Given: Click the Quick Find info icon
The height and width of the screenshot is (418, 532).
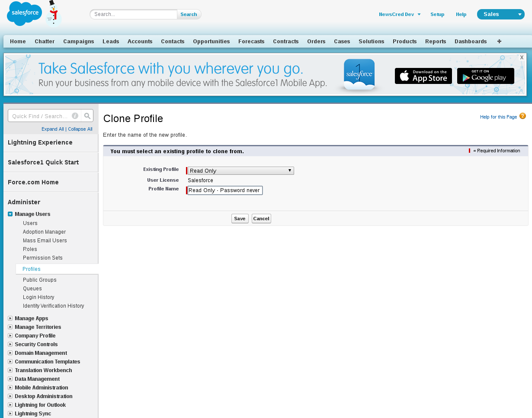Looking at the screenshot, I should [75, 116].
